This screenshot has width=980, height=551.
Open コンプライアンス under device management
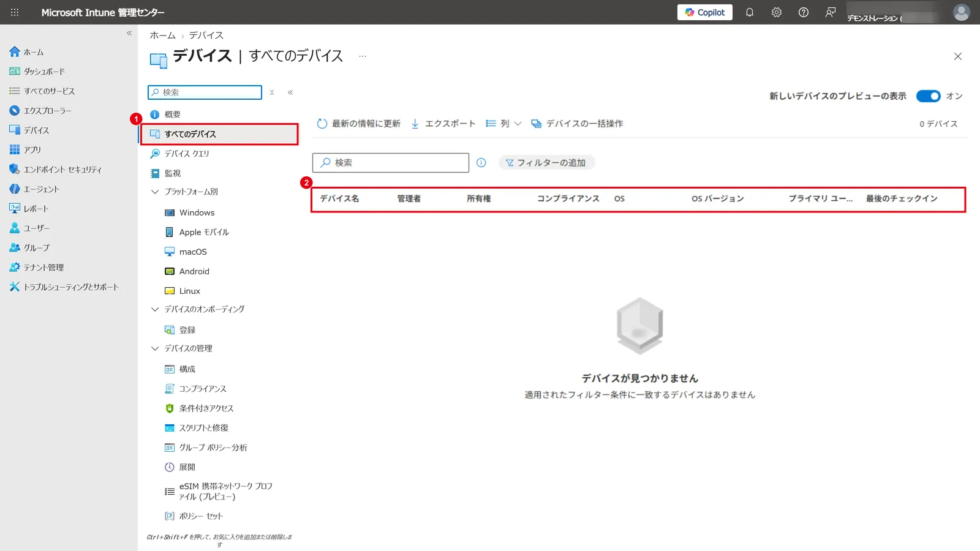195,389
